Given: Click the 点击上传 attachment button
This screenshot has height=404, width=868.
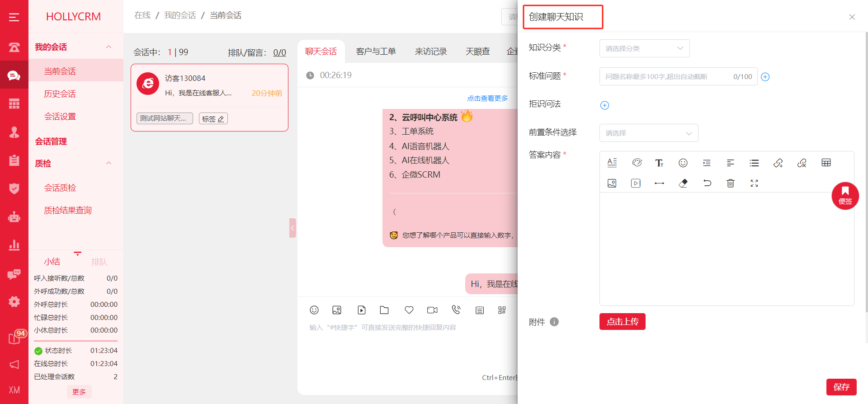Looking at the screenshot, I should [x=623, y=322].
